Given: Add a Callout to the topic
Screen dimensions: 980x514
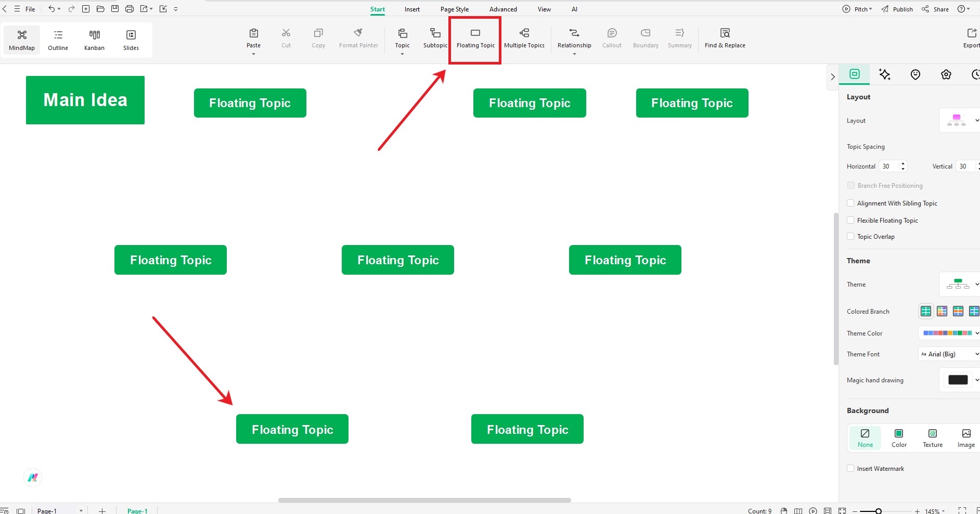Looking at the screenshot, I should [612, 38].
